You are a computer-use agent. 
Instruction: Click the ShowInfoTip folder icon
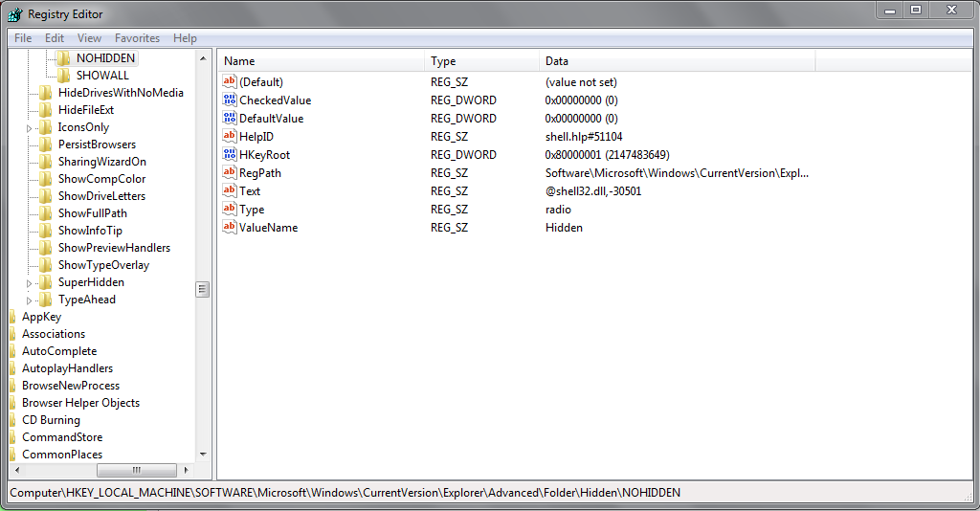pyautogui.click(x=45, y=231)
